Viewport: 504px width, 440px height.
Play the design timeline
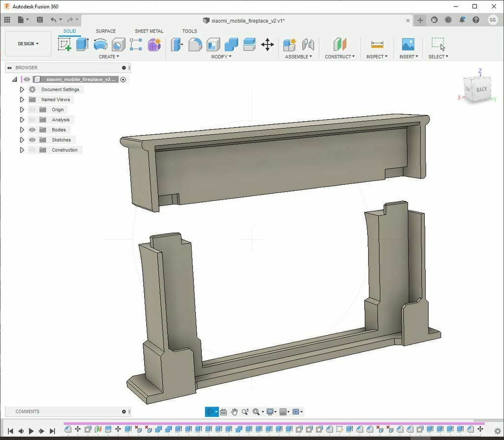(31, 431)
